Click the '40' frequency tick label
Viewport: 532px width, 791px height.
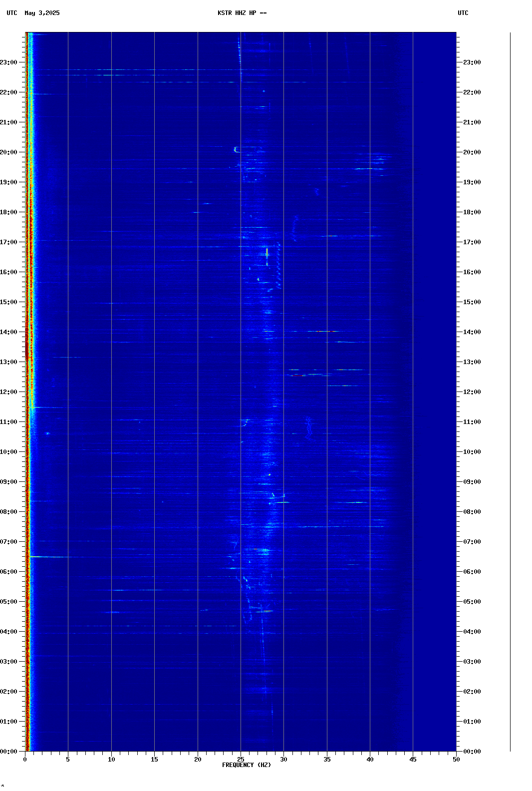point(370,760)
